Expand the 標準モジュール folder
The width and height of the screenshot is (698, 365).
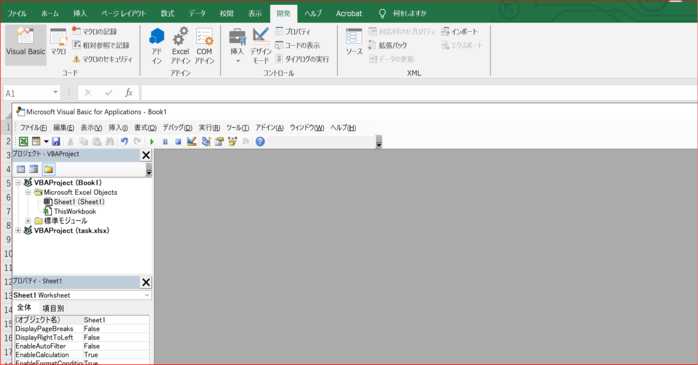pyautogui.click(x=28, y=221)
